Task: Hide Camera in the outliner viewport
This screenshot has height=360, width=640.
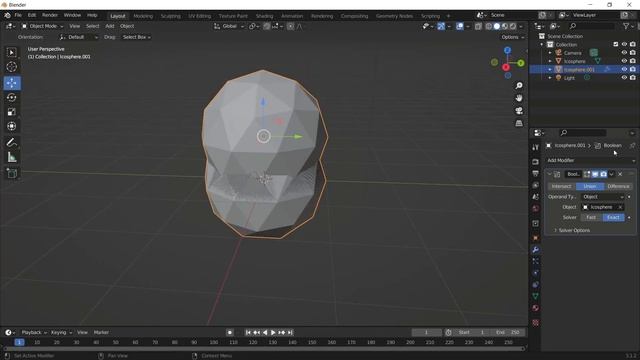Action: point(624,53)
